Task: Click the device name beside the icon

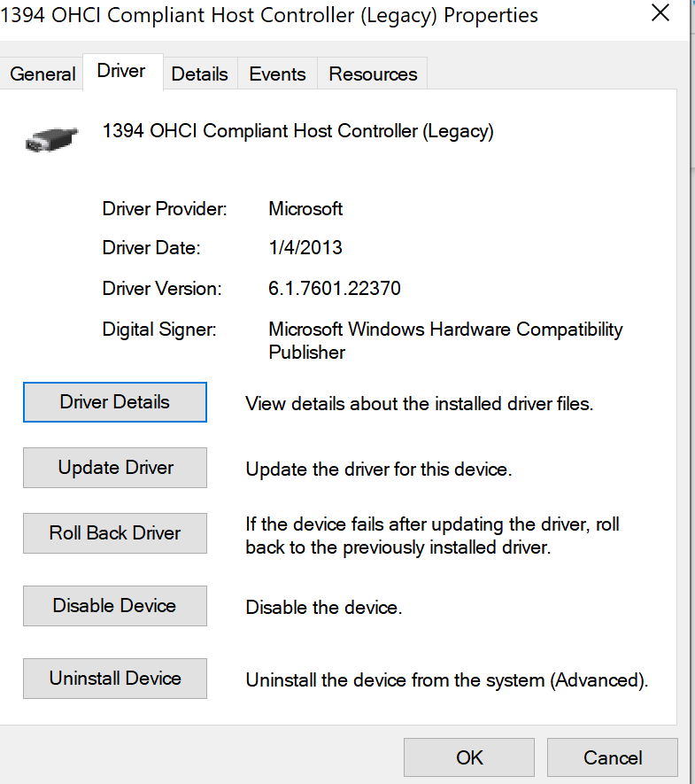Action: point(297,131)
